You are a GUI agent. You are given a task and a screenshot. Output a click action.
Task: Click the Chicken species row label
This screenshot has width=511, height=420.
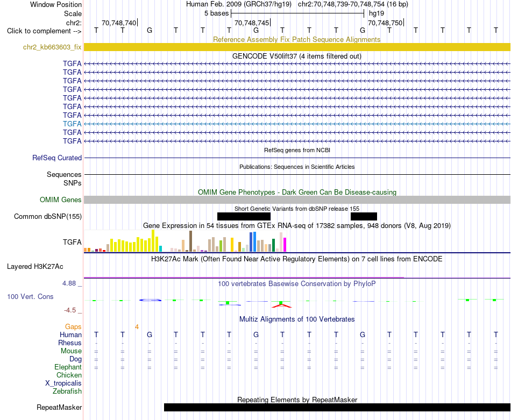(x=69, y=375)
